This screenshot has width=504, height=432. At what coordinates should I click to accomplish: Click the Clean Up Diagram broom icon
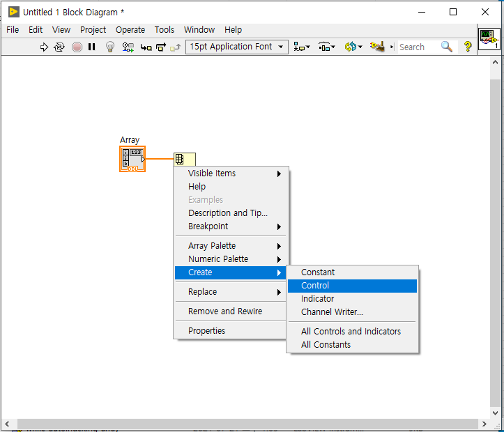tap(377, 47)
